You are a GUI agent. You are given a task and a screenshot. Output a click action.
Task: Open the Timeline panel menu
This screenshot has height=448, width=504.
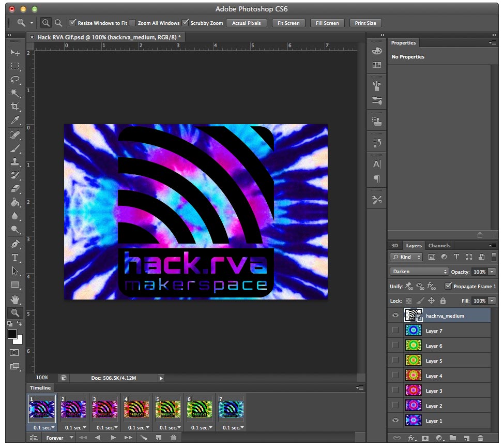point(360,387)
